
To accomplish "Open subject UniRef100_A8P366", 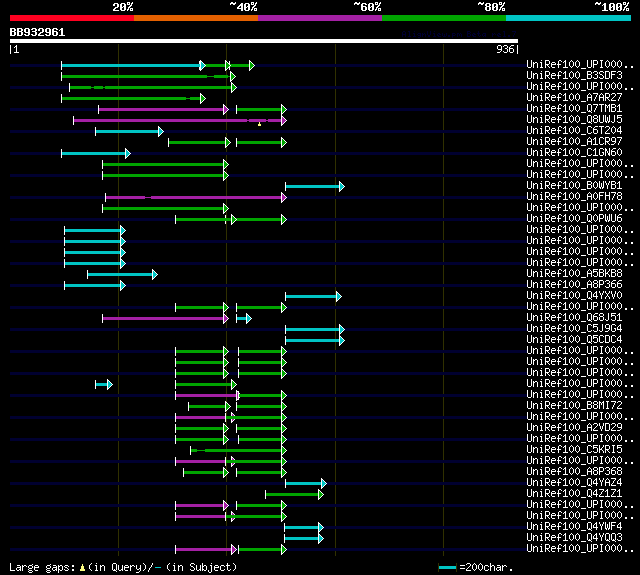I will [574, 284].
